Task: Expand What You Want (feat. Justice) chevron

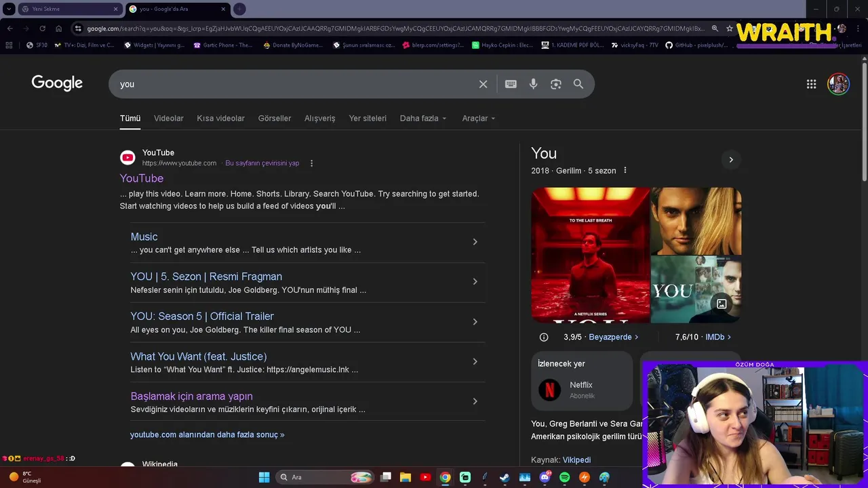Action: pos(475,362)
